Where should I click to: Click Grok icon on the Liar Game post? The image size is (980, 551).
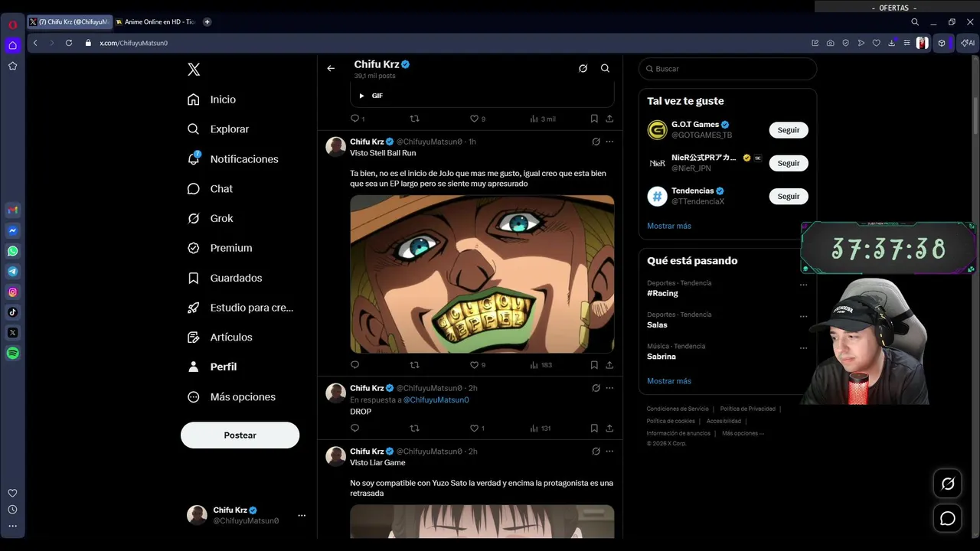(596, 452)
